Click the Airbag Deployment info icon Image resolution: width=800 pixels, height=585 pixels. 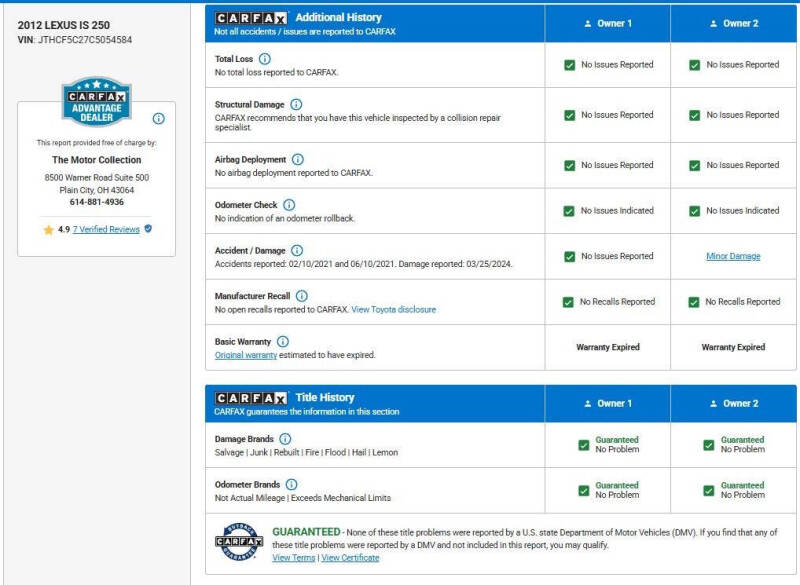[x=297, y=159]
